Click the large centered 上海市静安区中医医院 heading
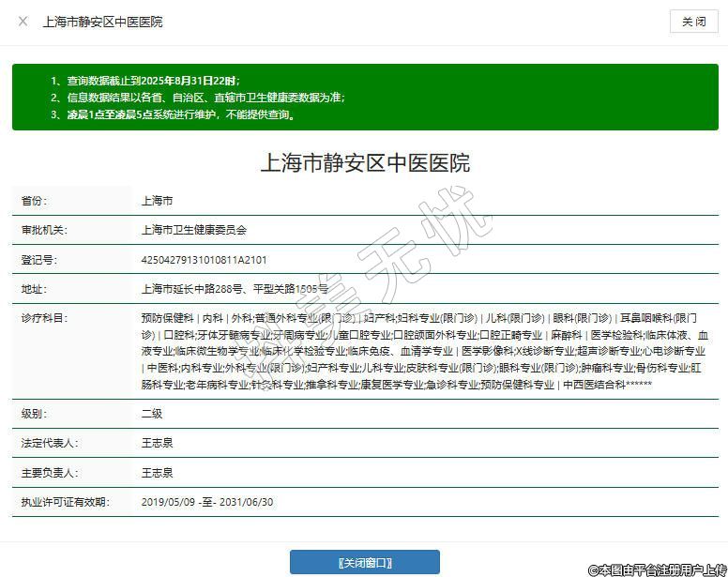 (364, 162)
